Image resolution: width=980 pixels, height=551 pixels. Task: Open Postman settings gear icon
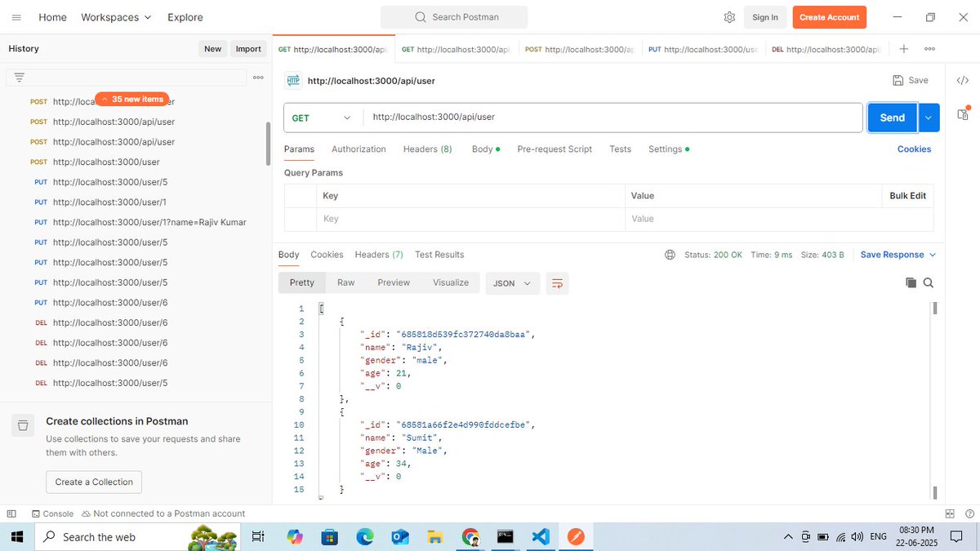[729, 17]
